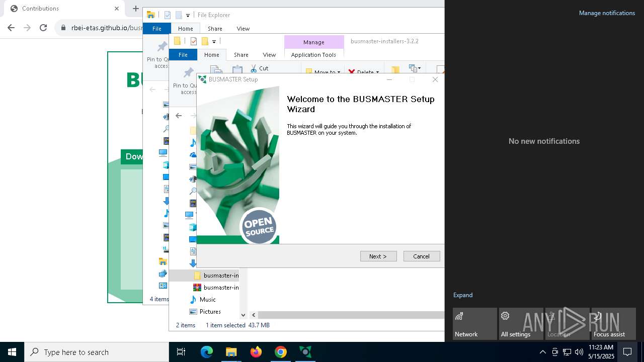Click the Chrome address bar URL
Image resolution: width=644 pixels, height=362 pixels.
pyautogui.click(x=107, y=28)
